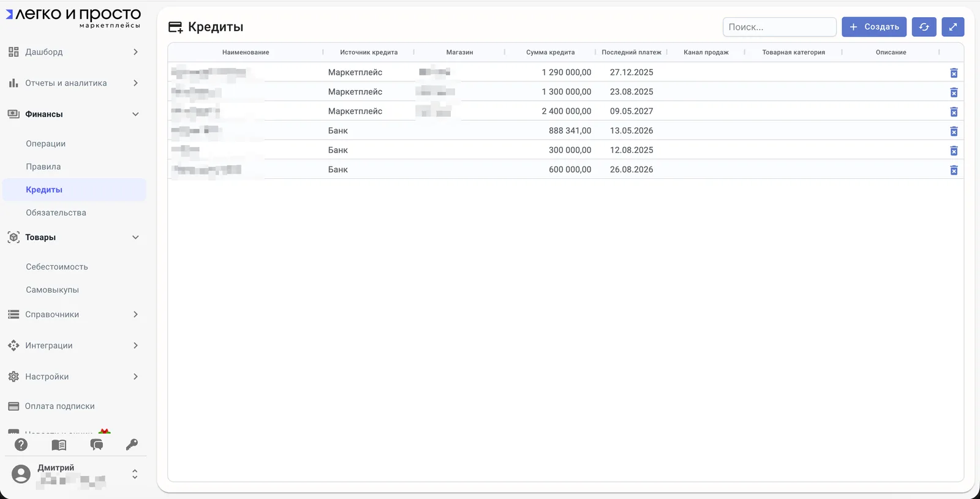Click the Наименование column header
This screenshot has height=499, width=980.
coord(246,53)
